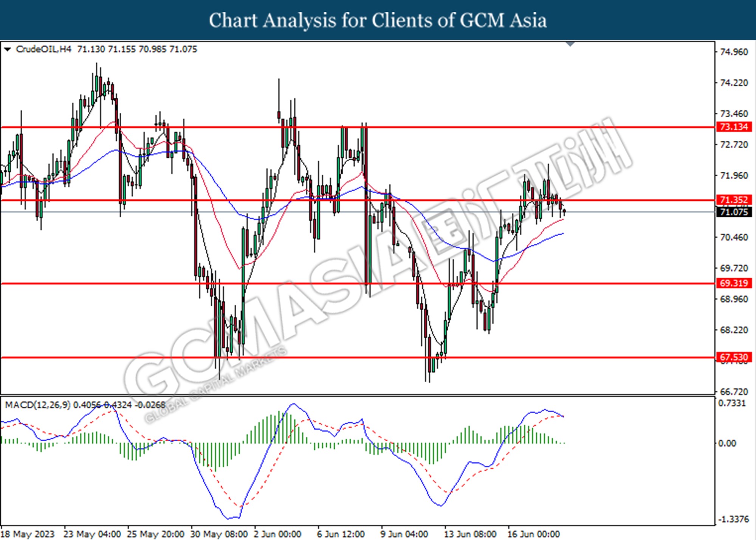Click the MACD readout 0.4056 0.4324 -0.0268
This screenshot has width=756, height=540.
tap(119, 405)
